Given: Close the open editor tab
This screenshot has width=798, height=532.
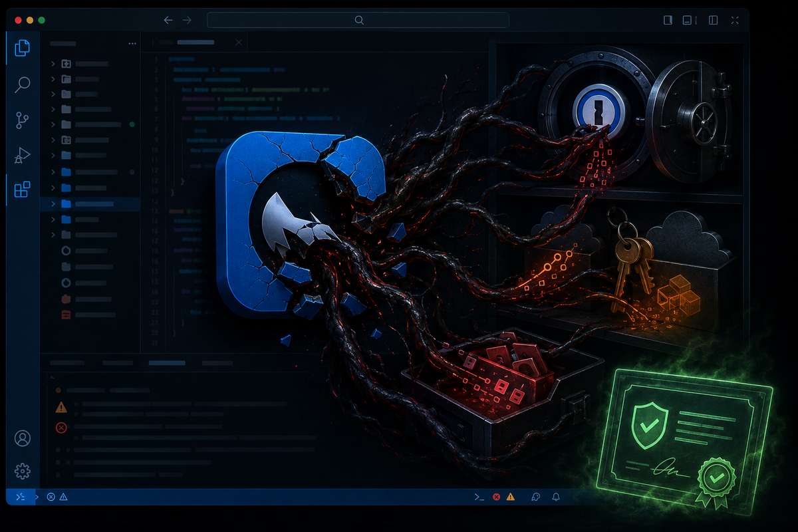Looking at the screenshot, I should [x=239, y=43].
